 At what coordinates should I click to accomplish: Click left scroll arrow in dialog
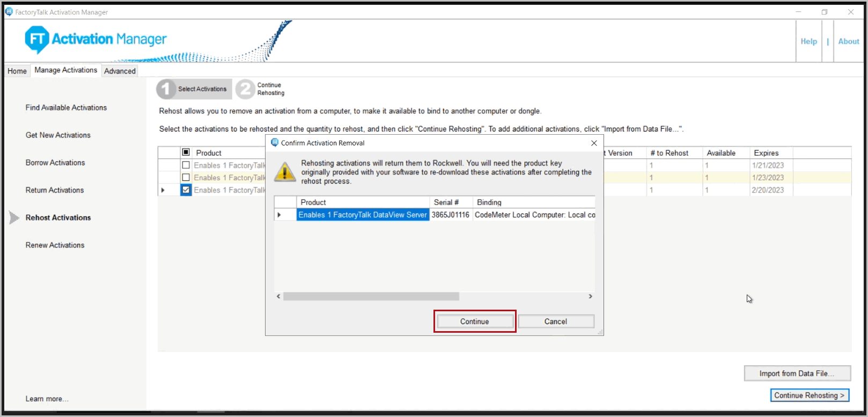278,296
